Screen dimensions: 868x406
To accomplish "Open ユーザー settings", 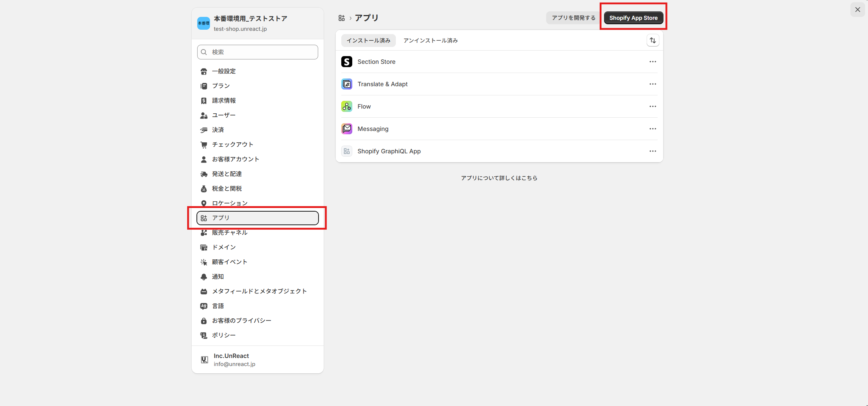I will point(258,115).
